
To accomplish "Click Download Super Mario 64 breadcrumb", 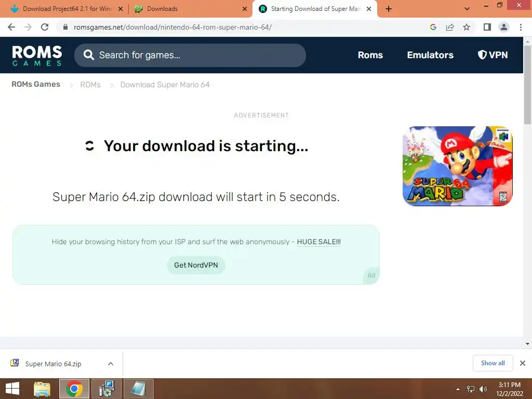I will 165,85.
